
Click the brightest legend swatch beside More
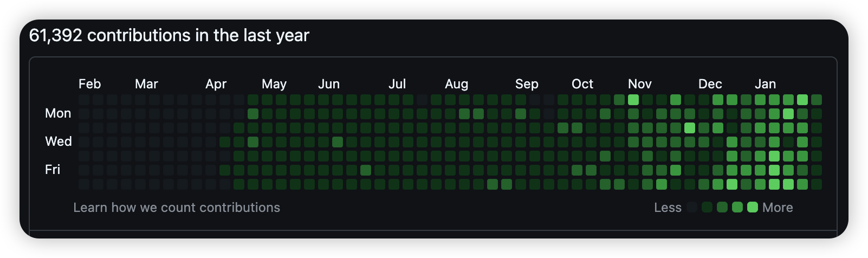pyautogui.click(x=753, y=207)
